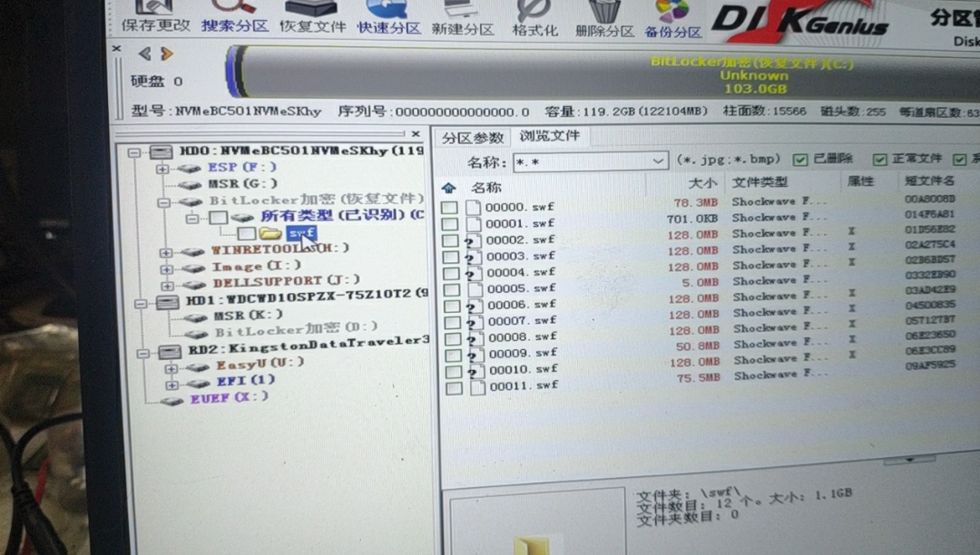Click file icon of 00000.swf
This screenshot has width=980, height=555.
(473, 208)
